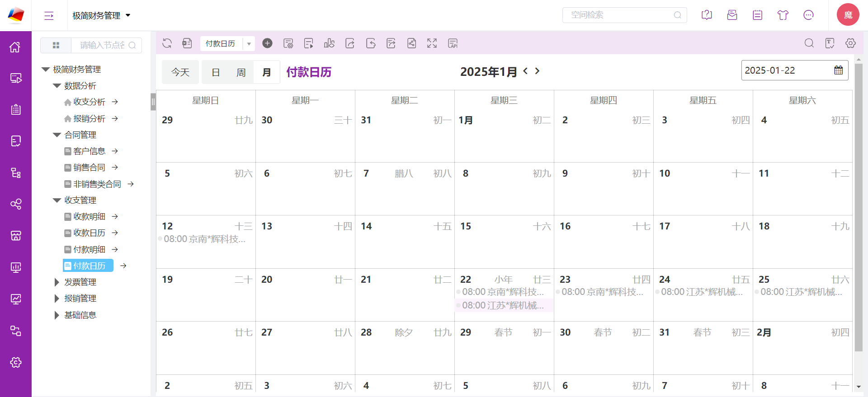Open the chart statistics icon
The image size is (868, 397).
(329, 43)
